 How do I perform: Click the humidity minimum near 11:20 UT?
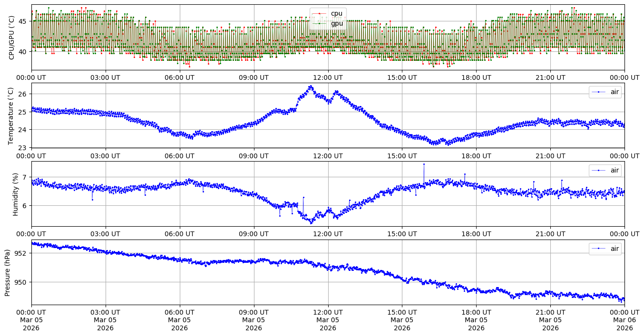pos(312,222)
